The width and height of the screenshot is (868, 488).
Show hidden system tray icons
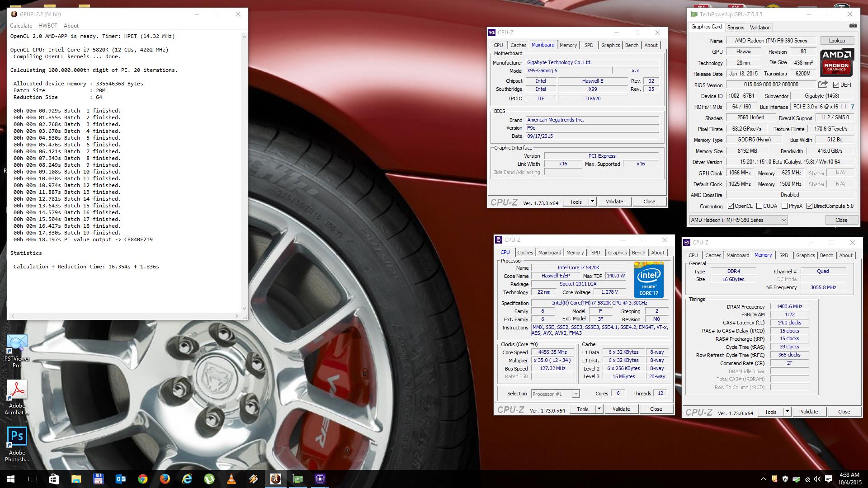[x=763, y=479]
